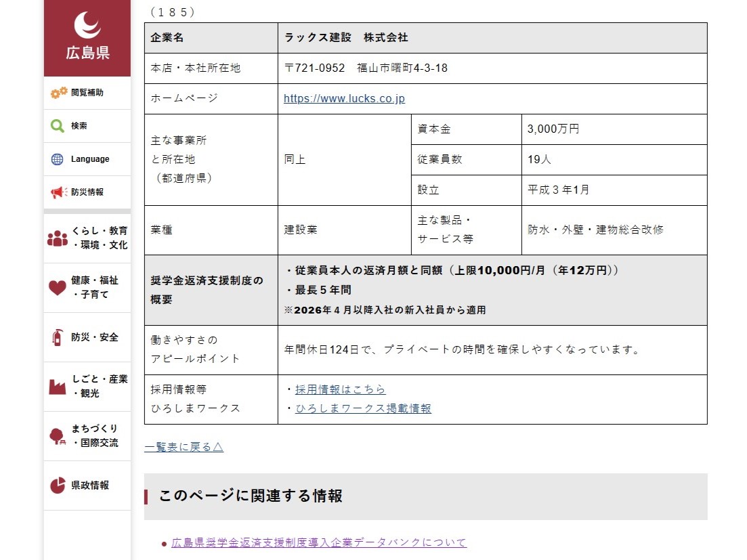The height and width of the screenshot is (560, 747).
Task: Select 健康・福祉・子育て category
Action: (x=87, y=288)
